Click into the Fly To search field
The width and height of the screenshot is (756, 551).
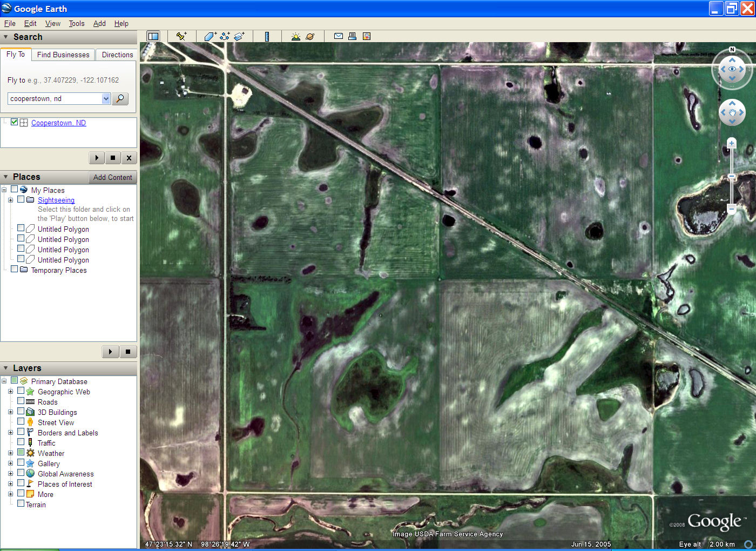coord(55,98)
